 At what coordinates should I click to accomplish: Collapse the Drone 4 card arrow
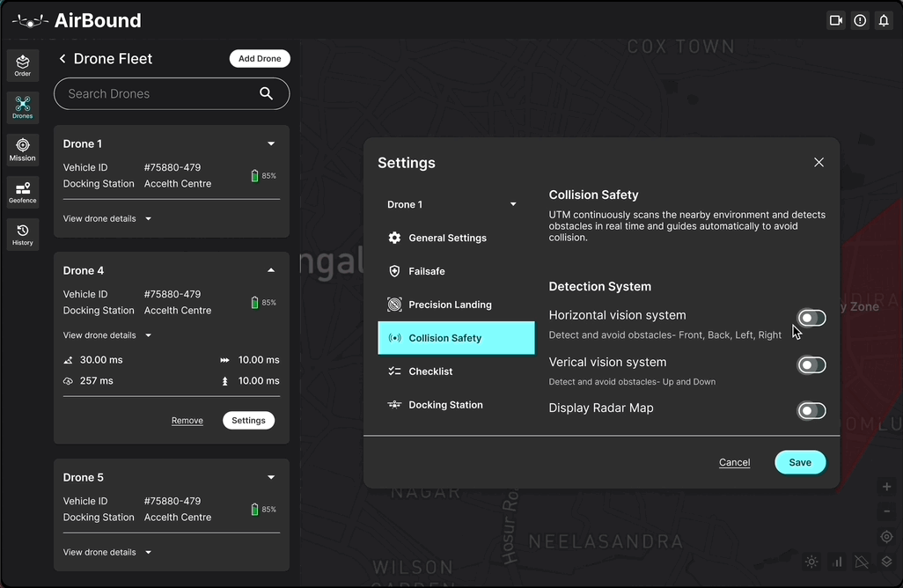[x=271, y=270]
